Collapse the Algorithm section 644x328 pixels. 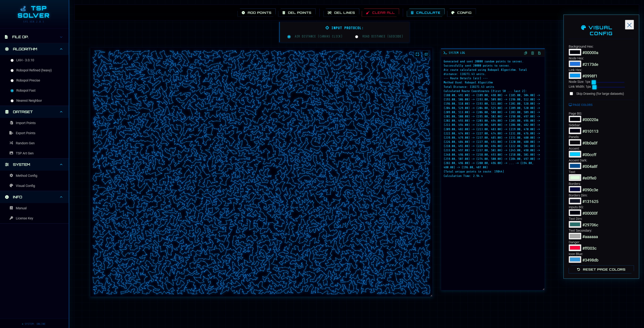pyautogui.click(x=61, y=49)
